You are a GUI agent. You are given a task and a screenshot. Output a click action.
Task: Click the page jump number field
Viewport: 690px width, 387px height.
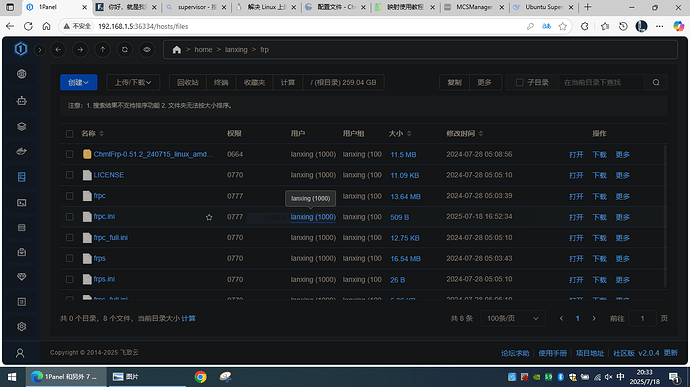click(x=642, y=318)
